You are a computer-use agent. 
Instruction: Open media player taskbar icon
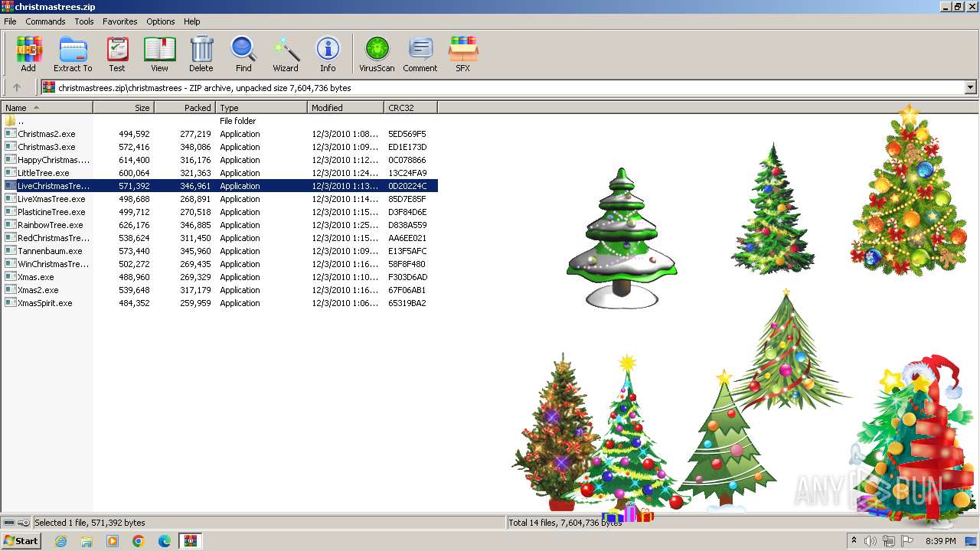point(113,541)
